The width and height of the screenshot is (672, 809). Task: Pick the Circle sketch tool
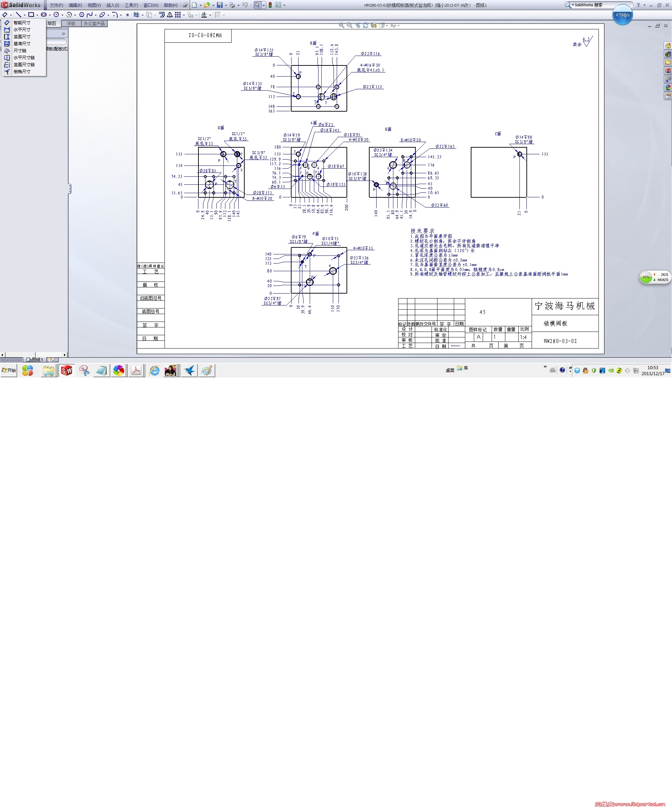coord(56,15)
